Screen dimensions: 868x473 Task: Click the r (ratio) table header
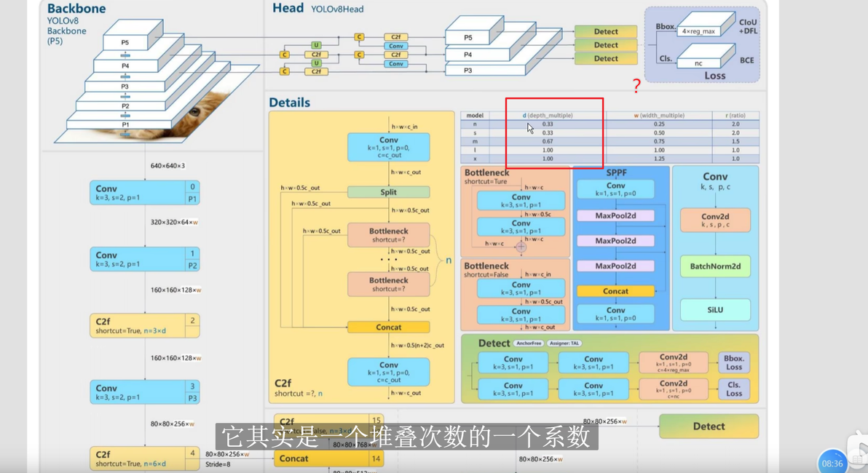pyautogui.click(x=735, y=116)
